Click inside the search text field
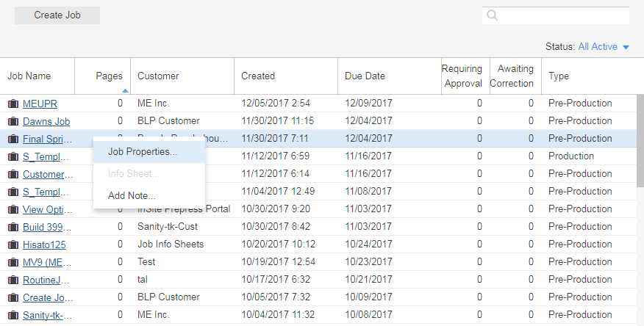644x326 pixels. pos(563,15)
